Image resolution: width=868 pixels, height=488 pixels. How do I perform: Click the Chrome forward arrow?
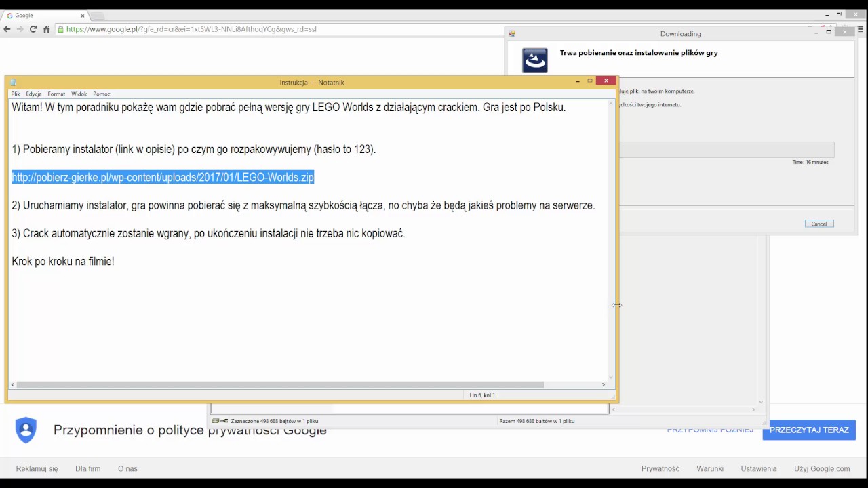pyautogui.click(x=20, y=29)
